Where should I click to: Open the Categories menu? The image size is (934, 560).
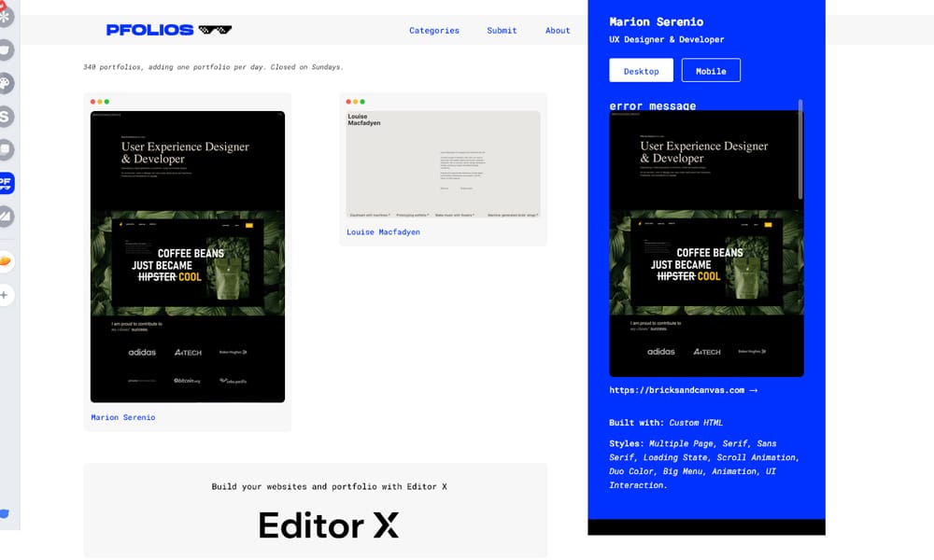tap(434, 31)
